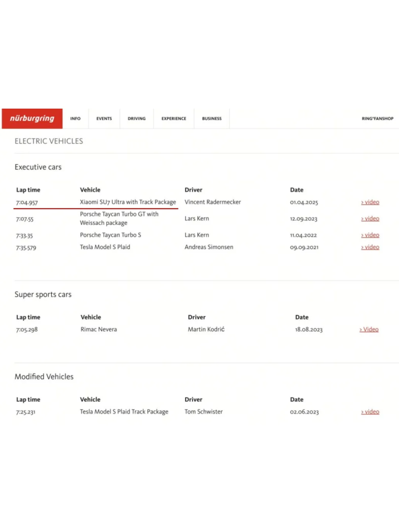Click the ELECTRIC VEHICLES heading

(x=49, y=141)
